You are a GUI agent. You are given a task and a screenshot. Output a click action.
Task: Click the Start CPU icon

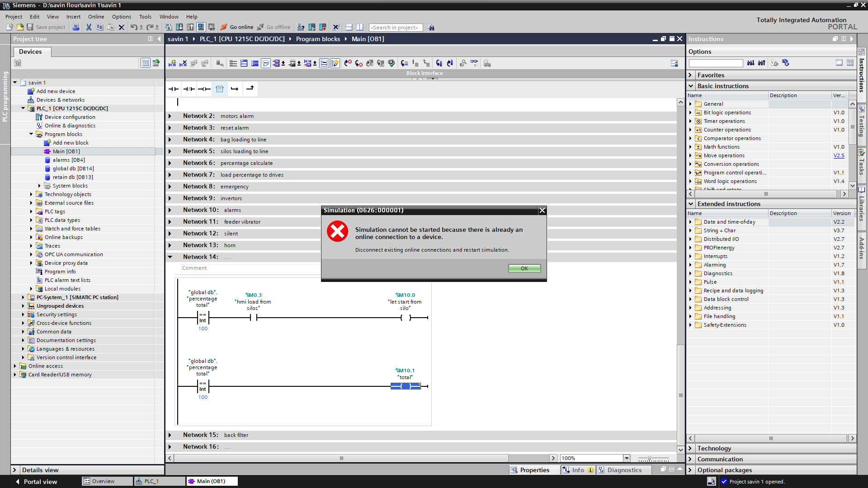point(311,27)
